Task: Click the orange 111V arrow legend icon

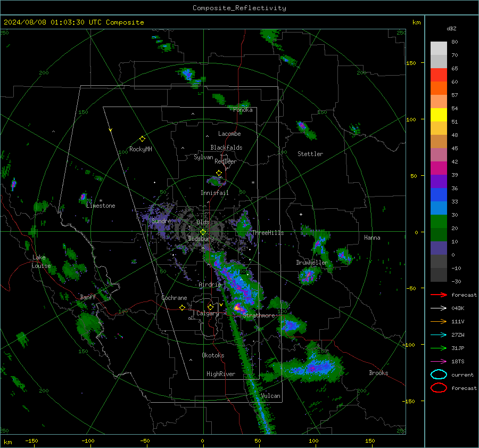Action: click(439, 321)
